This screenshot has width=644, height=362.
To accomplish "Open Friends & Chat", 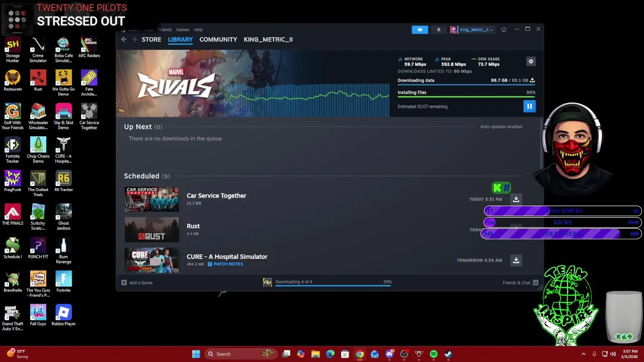I will click(520, 283).
